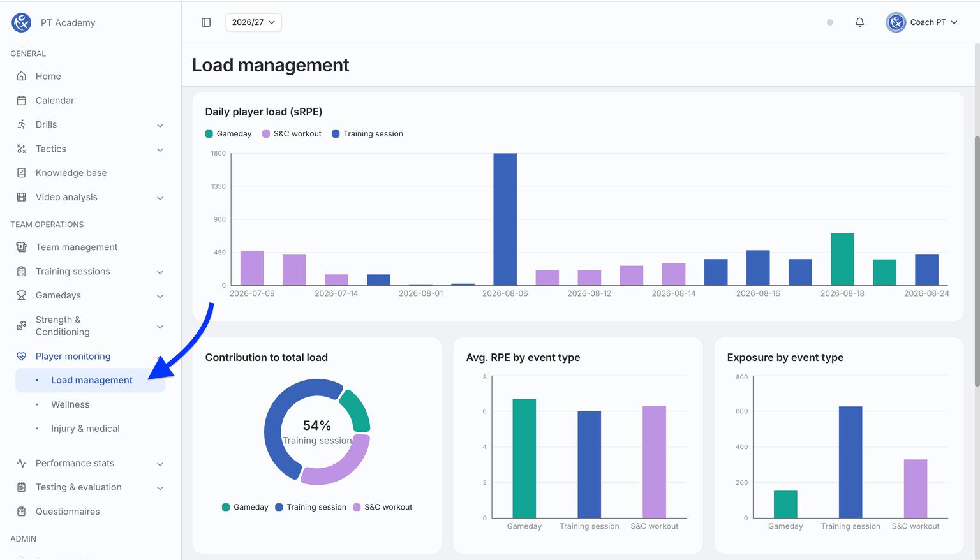Toggle Gameday series in sRPE legend
Screen dimensions: 980x560
tap(228, 134)
